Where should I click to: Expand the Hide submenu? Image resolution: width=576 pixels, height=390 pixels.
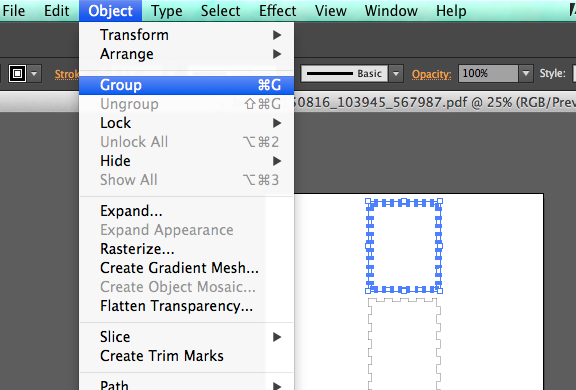click(186, 161)
